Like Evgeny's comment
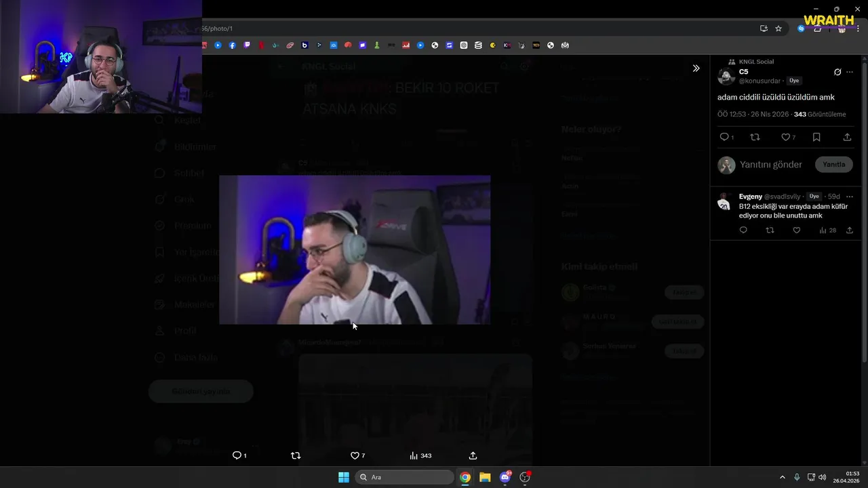 (x=797, y=230)
